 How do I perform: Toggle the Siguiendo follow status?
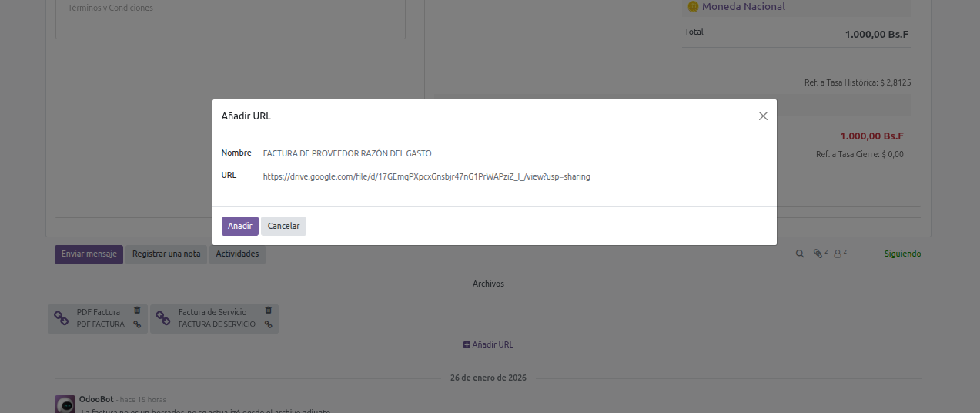point(902,254)
